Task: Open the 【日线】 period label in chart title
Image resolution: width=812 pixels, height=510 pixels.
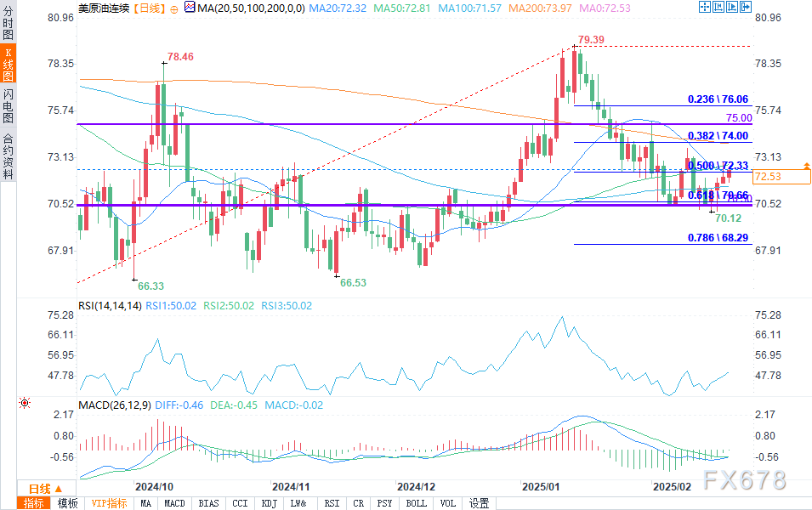Action: pyautogui.click(x=149, y=8)
